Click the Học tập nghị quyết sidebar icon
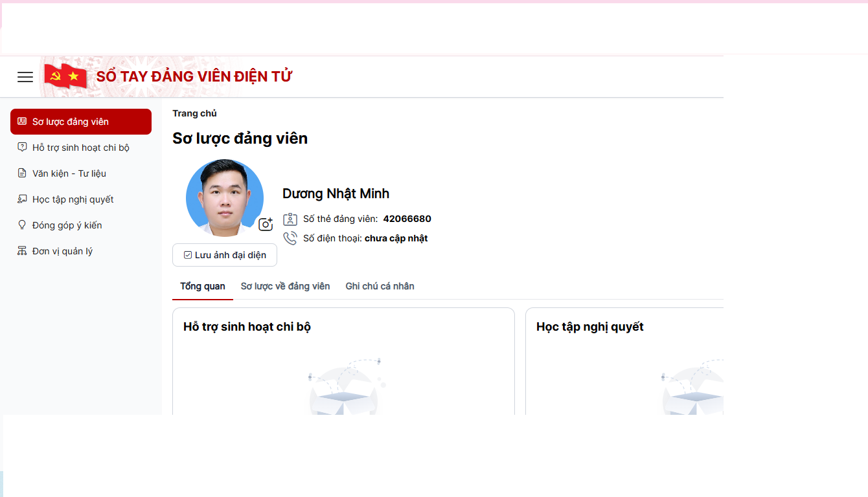Screen dimensions: 868x497 pyautogui.click(x=22, y=199)
